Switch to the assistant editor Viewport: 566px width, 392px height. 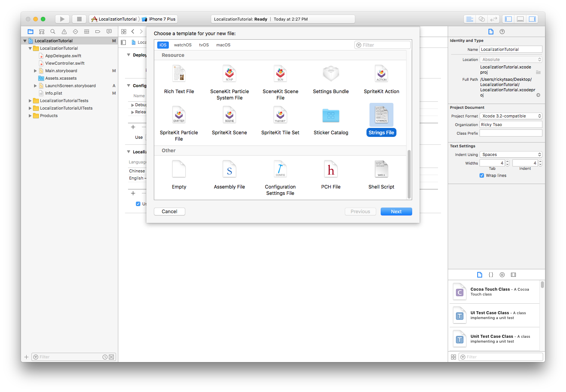482,19
